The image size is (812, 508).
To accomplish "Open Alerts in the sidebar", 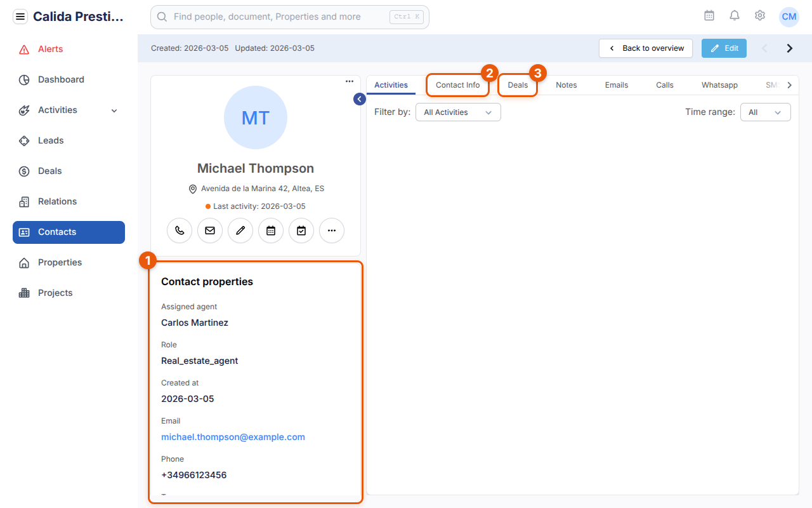I will point(69,49).
